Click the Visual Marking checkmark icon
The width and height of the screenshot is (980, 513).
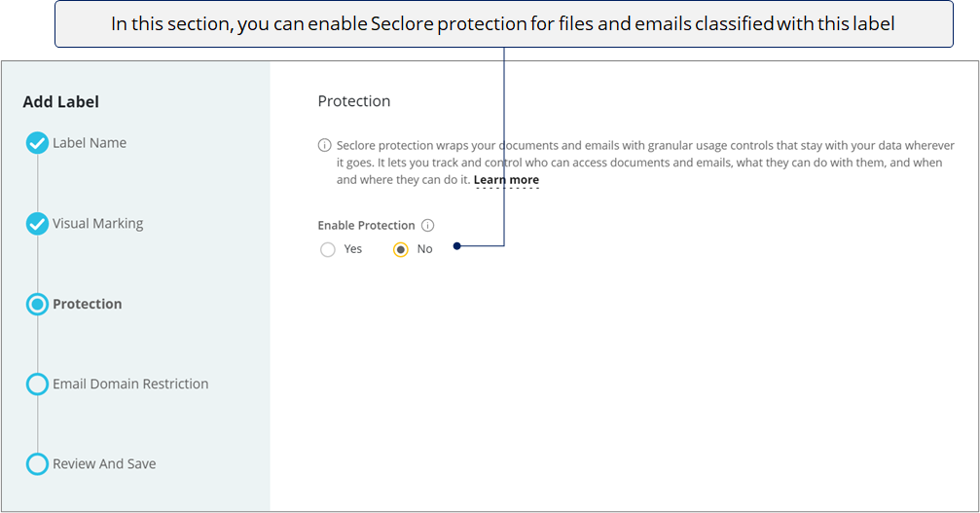click(x=38, y=224)
